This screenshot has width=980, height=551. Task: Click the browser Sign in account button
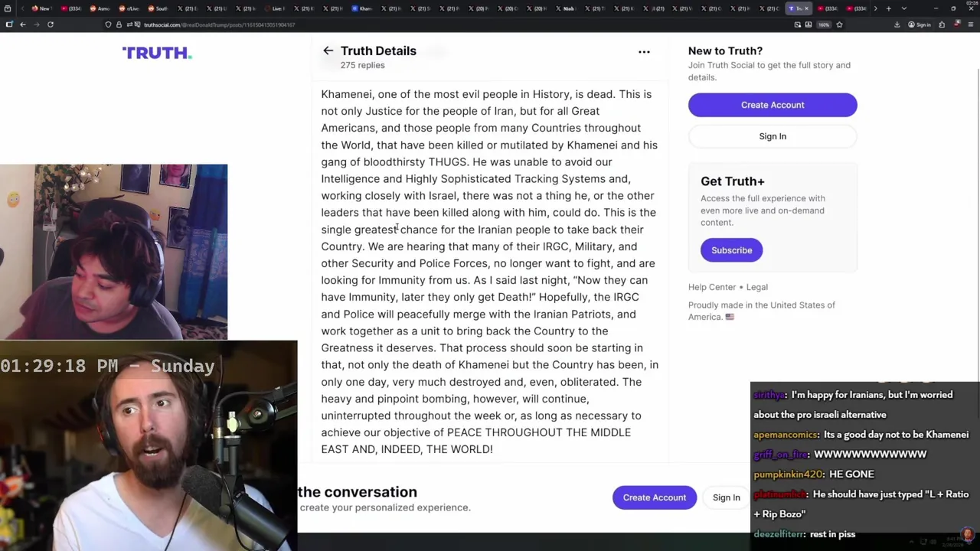tap(920, 24)
